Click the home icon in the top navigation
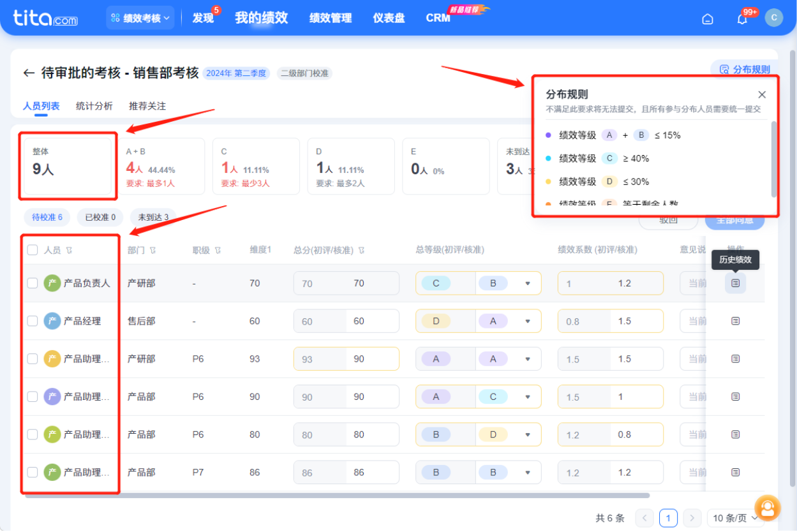797x532 pixels. pos(707,18)
